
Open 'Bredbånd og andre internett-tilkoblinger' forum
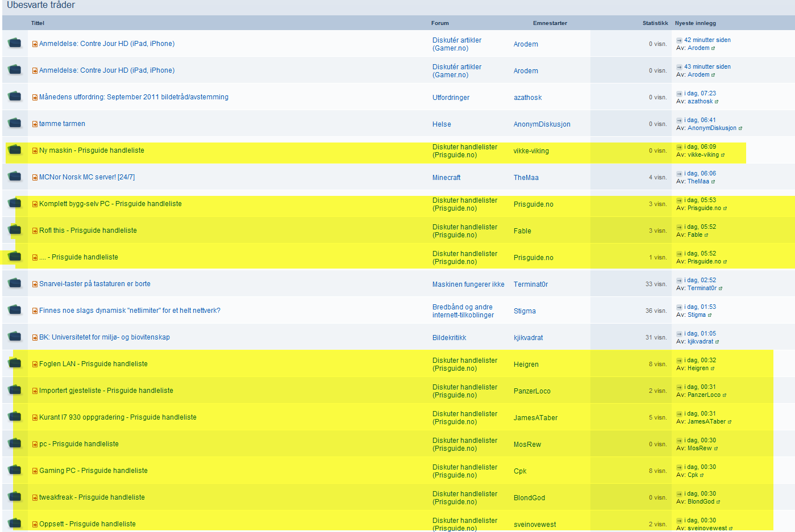[463, 311]
